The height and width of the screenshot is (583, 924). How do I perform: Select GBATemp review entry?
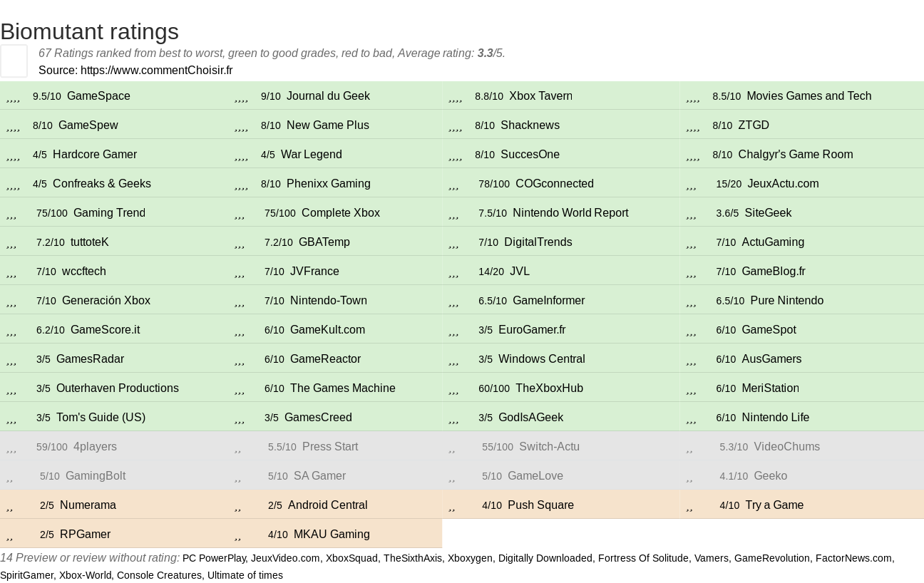click(x=324, y=242)
